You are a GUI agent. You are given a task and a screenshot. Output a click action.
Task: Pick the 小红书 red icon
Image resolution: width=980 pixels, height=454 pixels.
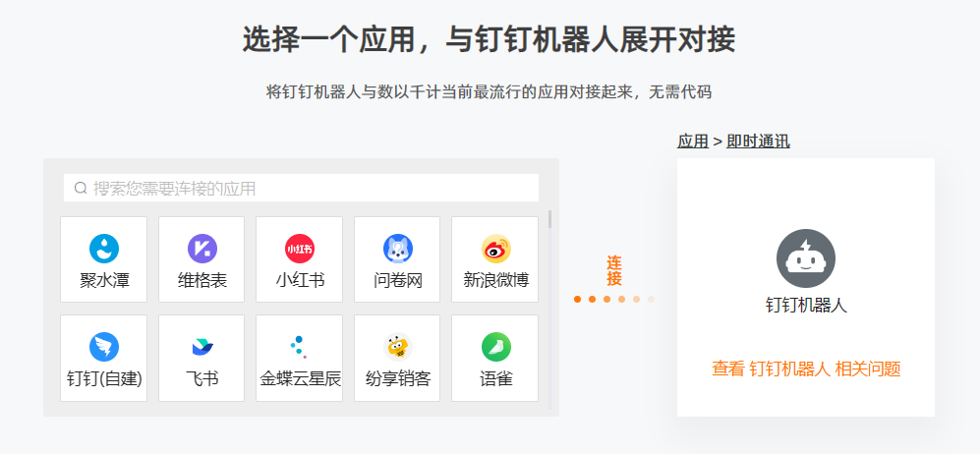(300, 248)
